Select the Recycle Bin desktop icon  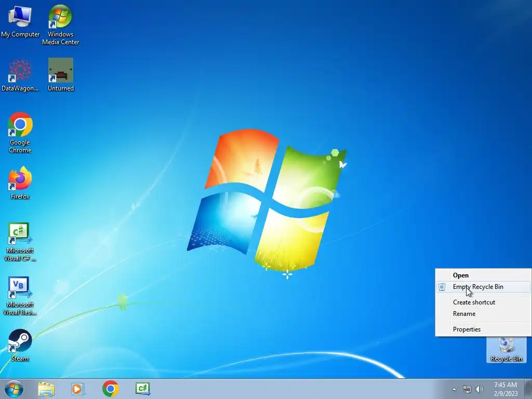tap(506, 350)
